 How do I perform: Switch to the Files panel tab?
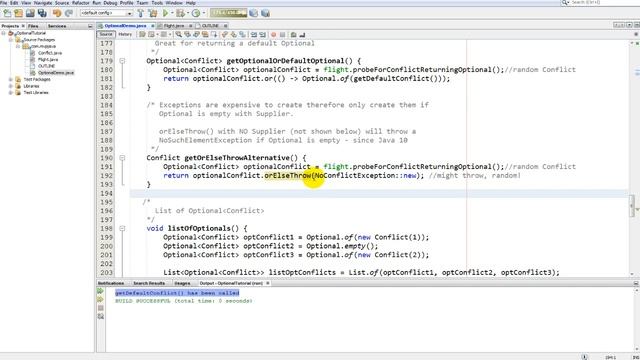pos(33,26)
